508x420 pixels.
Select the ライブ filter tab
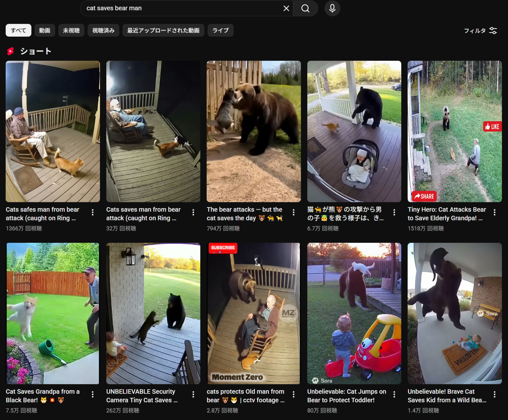[220, 30]
